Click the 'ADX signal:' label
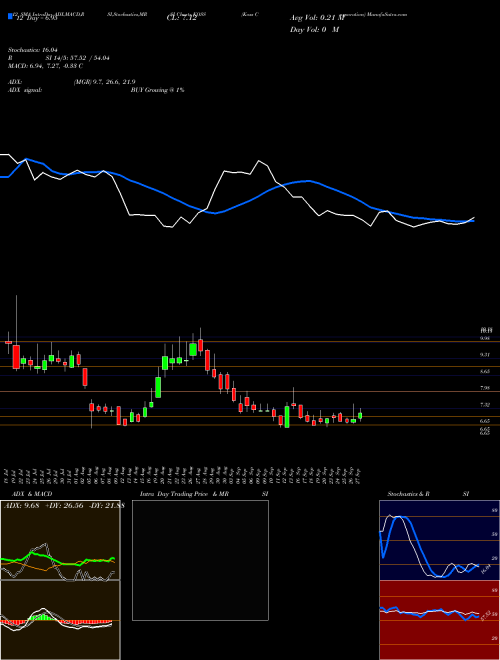The height and width of the screenshot is (660, 500). point(24,90)
